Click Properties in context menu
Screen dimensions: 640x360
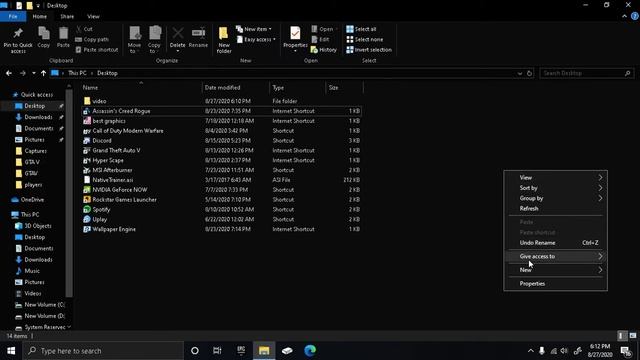tap(556, 283)
